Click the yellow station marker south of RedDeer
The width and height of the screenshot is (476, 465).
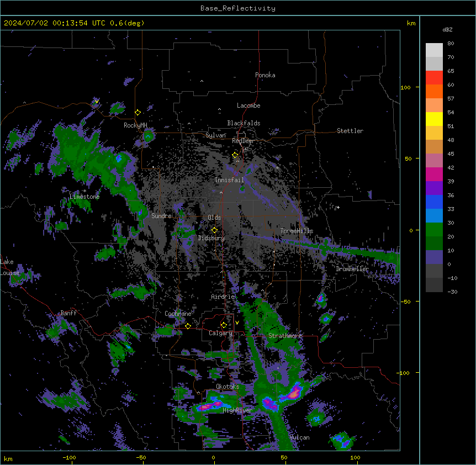tap(235, 155)
